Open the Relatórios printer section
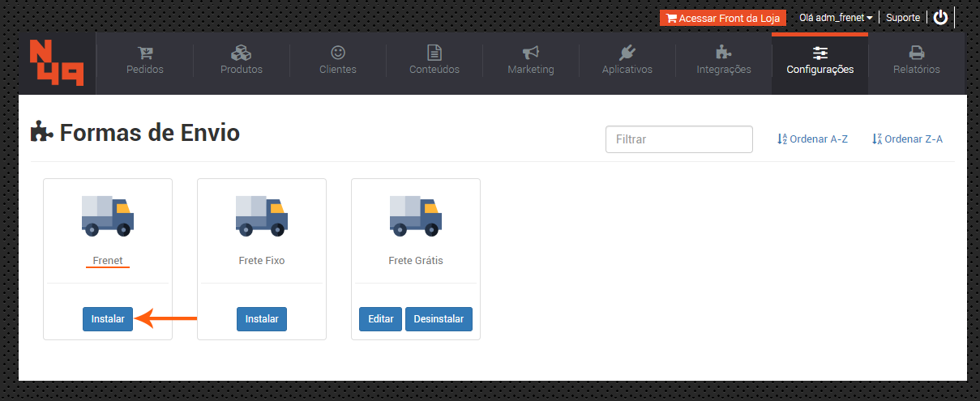The height and width of the screenshot is (401, 980). tap(917, 61)
